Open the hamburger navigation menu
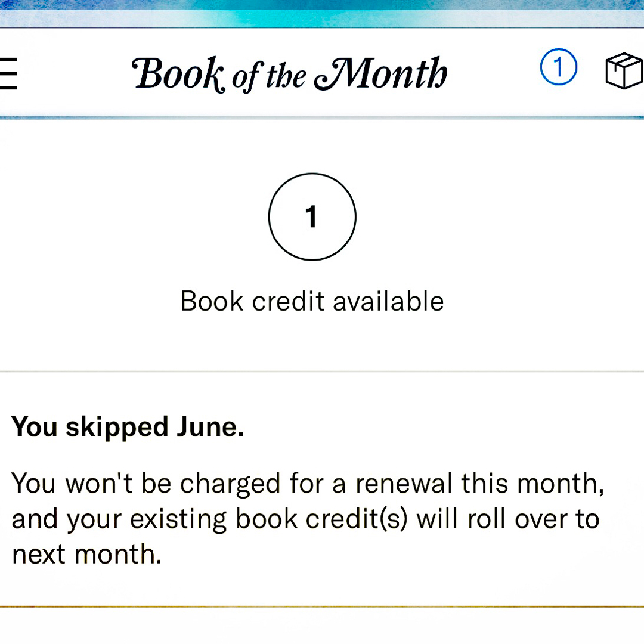The height and width of the screenshot is (644, 644). click(8, 73)
